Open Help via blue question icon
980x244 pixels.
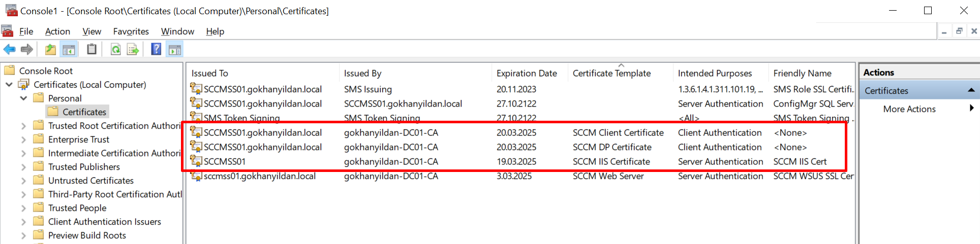[x=156, y=49]
